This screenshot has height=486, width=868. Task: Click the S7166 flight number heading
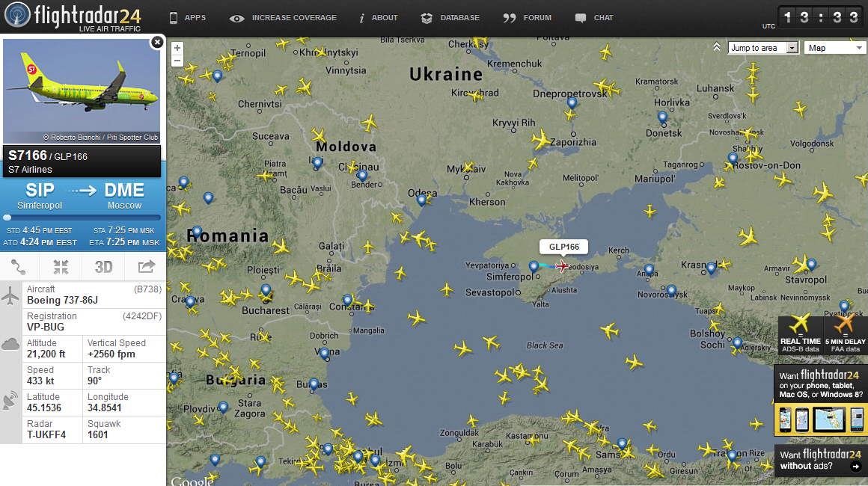[28, 156]
